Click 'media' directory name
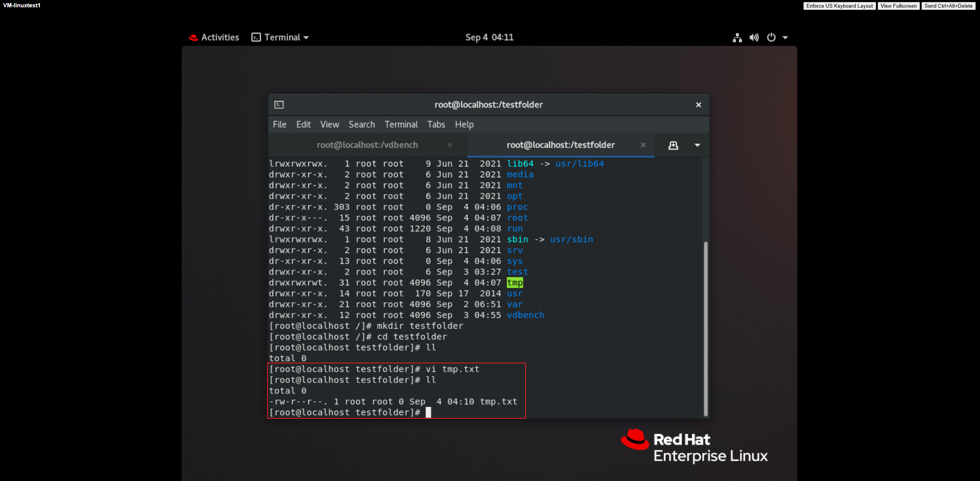Image resolution: width=980 pixels, height=481 pixels. pyautogui.click(x=520, y=175)
